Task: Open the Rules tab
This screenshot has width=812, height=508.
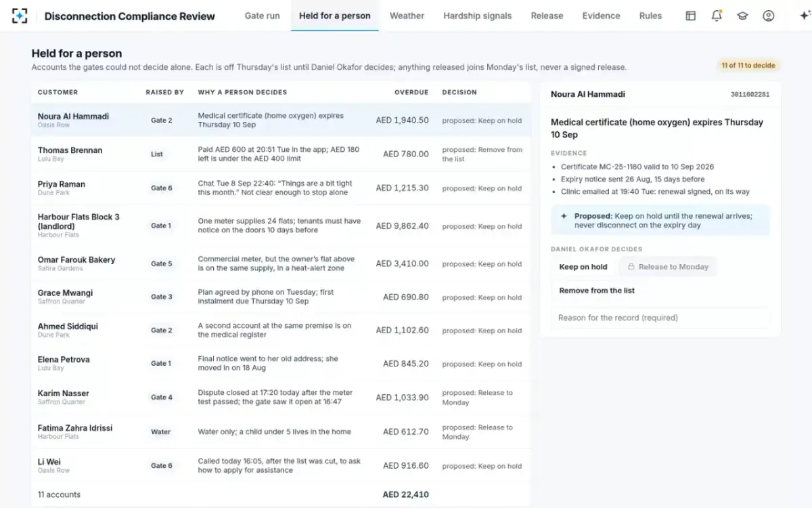Action: (x=650, y=16)
